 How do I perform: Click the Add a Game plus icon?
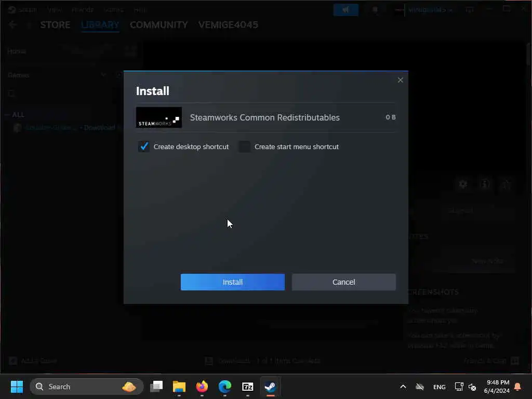13,361
